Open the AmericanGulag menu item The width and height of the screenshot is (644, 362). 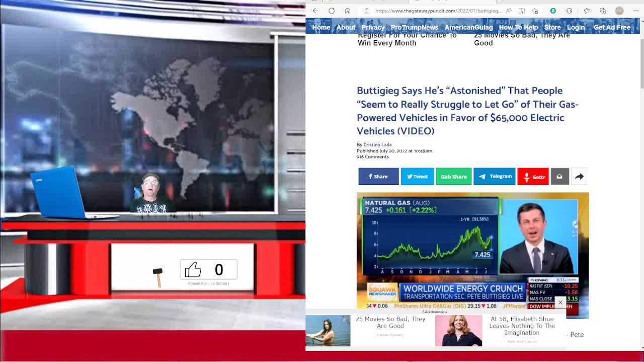click(468, 27)
